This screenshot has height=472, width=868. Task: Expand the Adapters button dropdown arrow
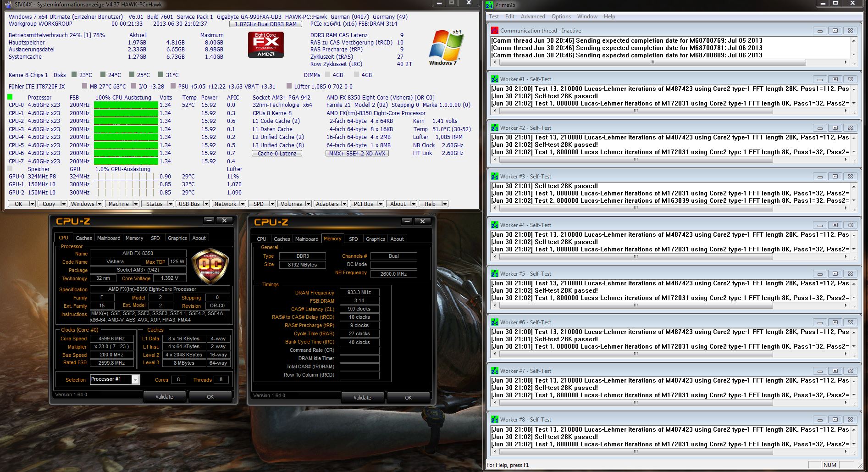tap(344, 204)
